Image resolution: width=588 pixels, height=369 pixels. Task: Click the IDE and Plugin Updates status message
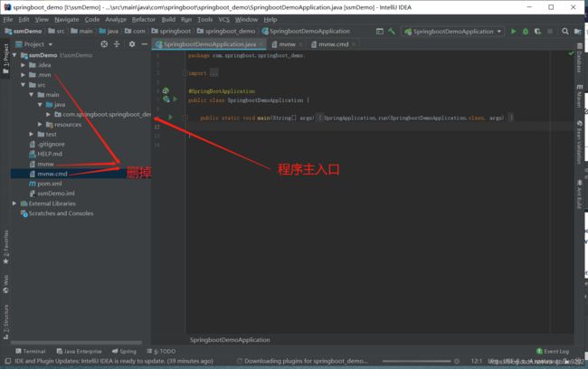pos(114,361)
